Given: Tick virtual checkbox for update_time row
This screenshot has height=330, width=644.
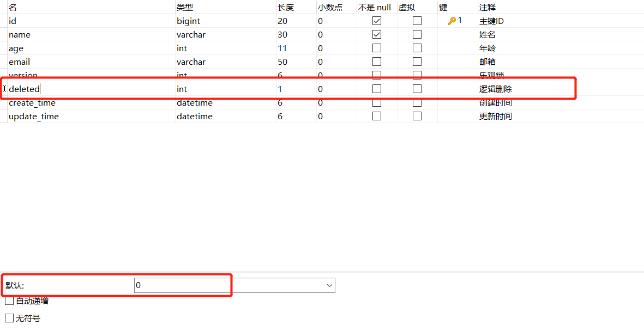Looking at the screenshot, I should [417, 116].
